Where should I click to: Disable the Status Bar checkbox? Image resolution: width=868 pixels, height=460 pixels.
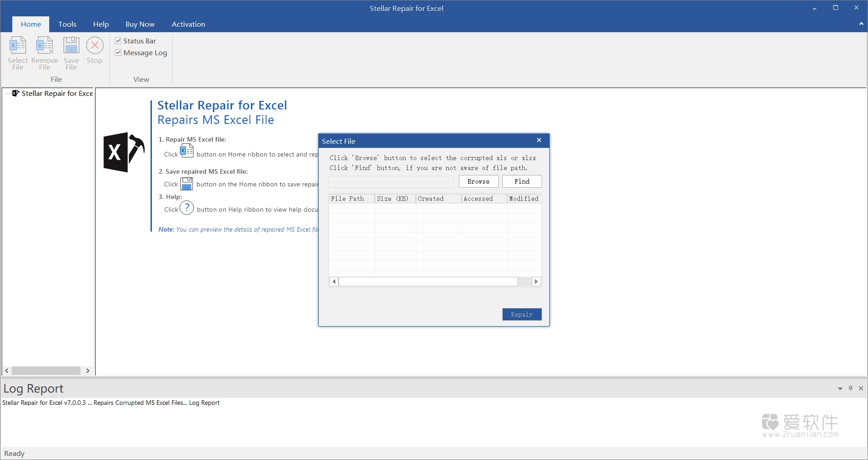[x=118, y=40]
